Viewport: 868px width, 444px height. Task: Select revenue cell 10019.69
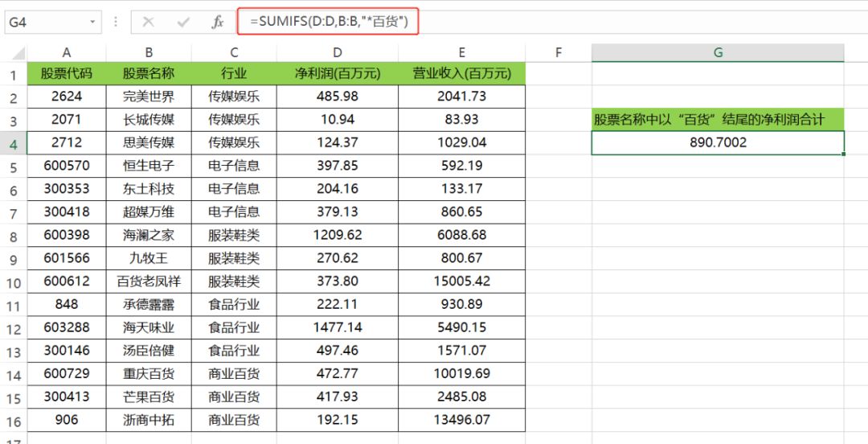point(461,373)
